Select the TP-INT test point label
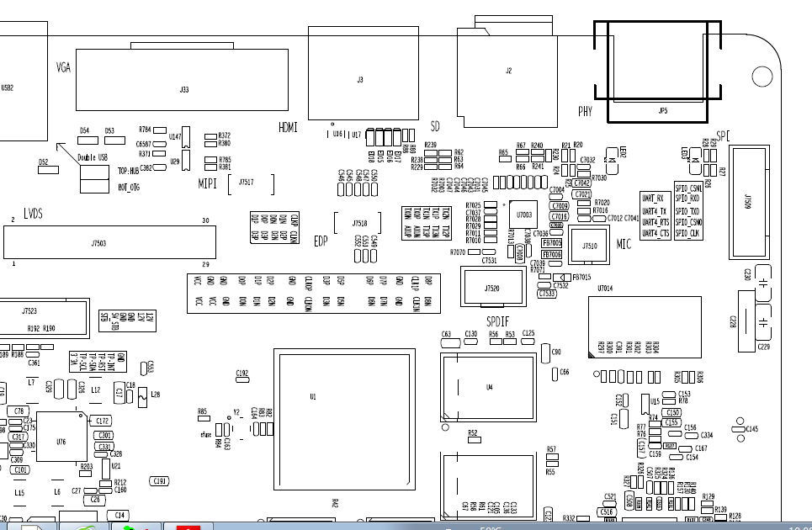812x530 pixels. (x=110, y=361)
